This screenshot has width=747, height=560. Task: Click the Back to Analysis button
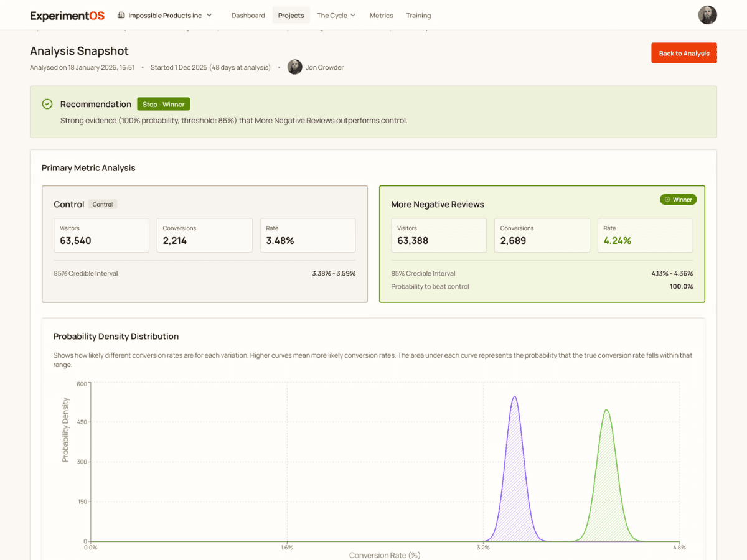pyautogui.click(x=684, y=53)
